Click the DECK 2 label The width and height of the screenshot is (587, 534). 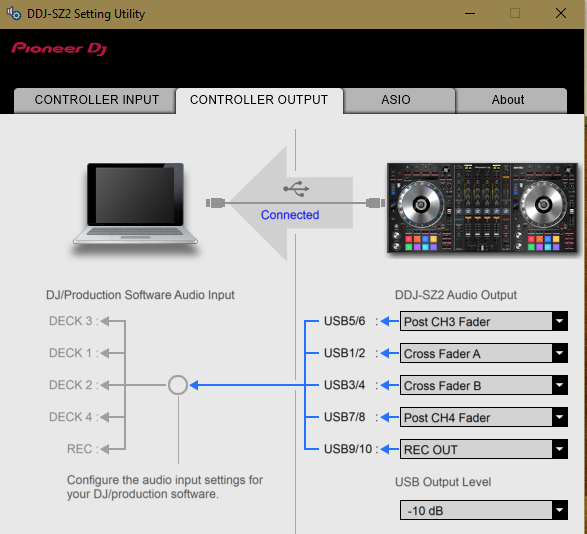(x=70, y=385)
